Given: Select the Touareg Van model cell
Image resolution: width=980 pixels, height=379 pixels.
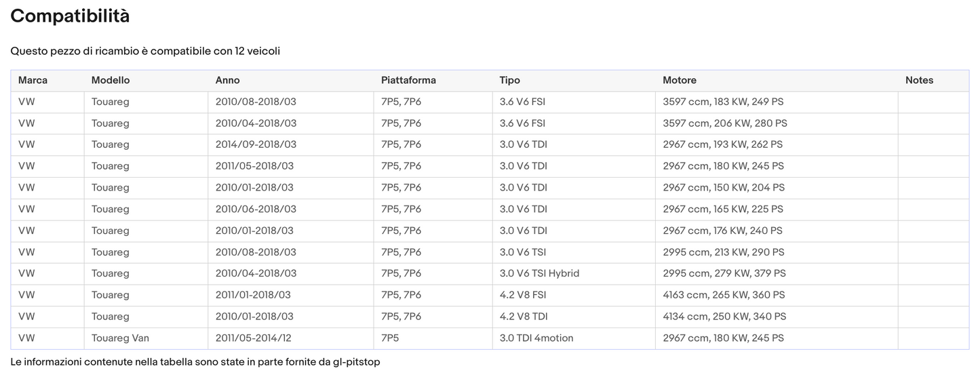Looking at the screenshot, I should click(120, 338).
